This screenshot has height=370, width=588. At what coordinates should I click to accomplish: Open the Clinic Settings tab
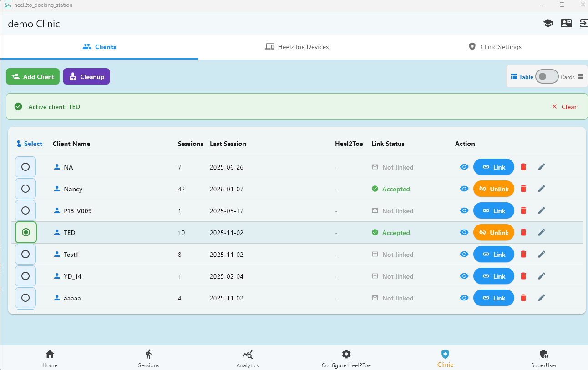pos(495,47)
